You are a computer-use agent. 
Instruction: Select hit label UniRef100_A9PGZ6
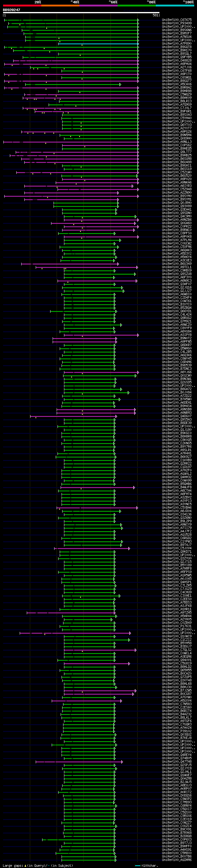pos(177,132)
